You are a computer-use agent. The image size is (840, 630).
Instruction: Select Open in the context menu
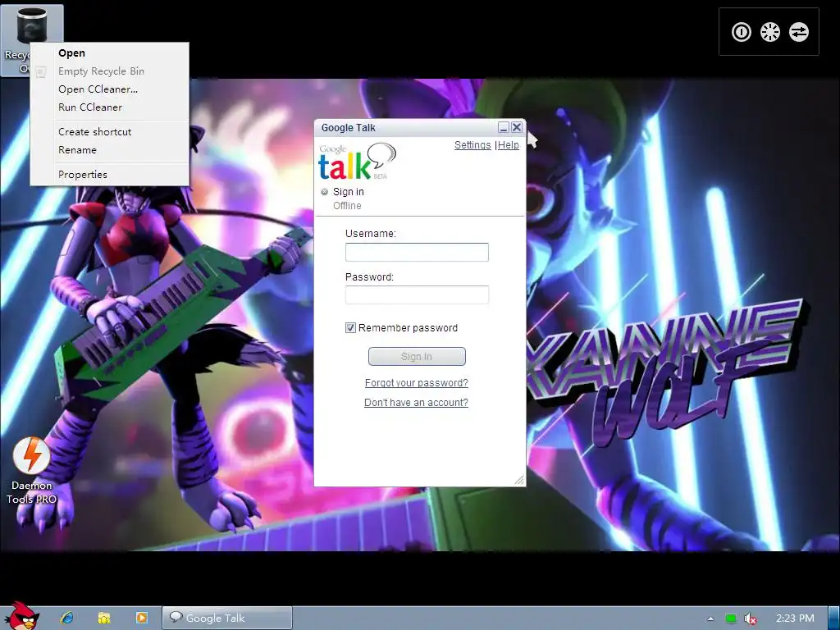[x=109, y=53]
